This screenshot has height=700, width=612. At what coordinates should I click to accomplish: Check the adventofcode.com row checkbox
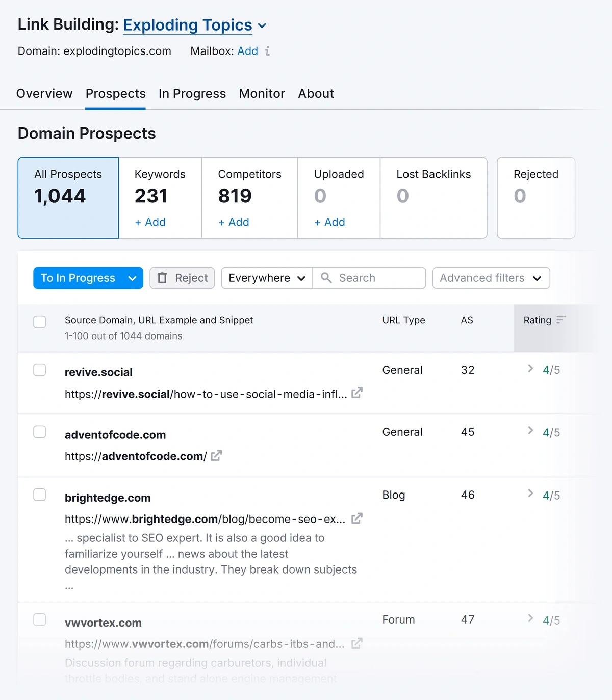pos(40,432)
